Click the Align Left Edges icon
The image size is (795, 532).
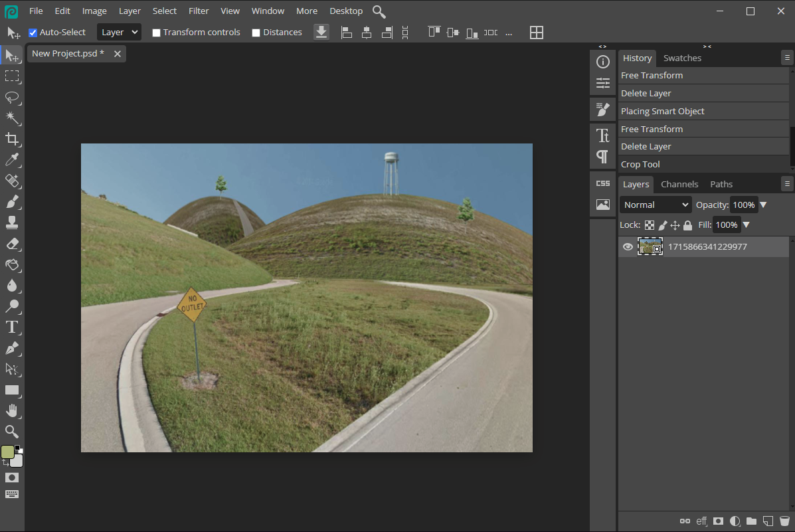click(x=347, y=33)
